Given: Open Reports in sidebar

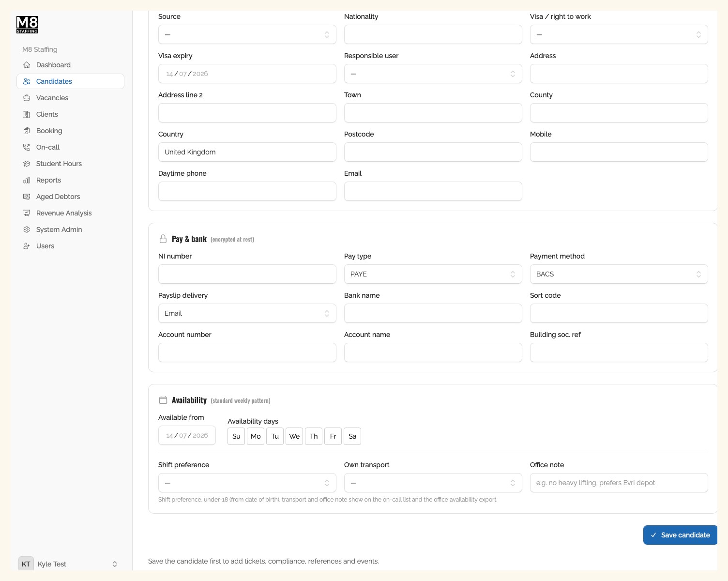Looking at the screenshot, I should tap(70, 180).
